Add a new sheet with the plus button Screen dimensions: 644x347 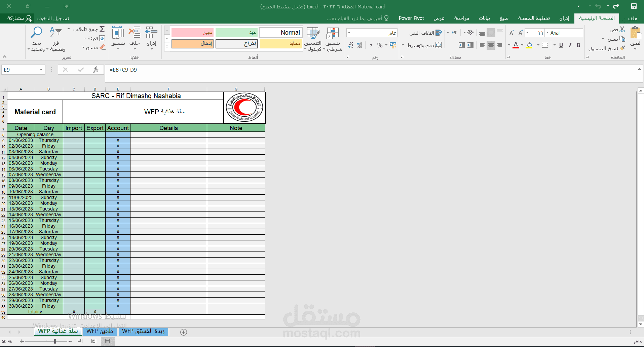tap(184, 332)
